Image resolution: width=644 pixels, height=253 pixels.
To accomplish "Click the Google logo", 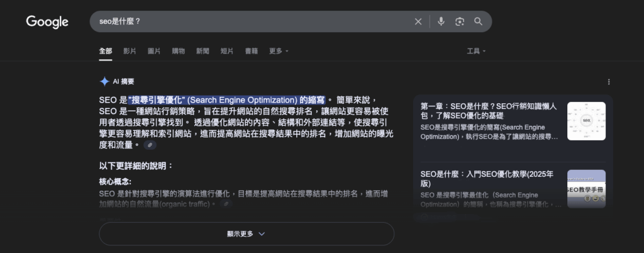I will click(x=47, y=22).
